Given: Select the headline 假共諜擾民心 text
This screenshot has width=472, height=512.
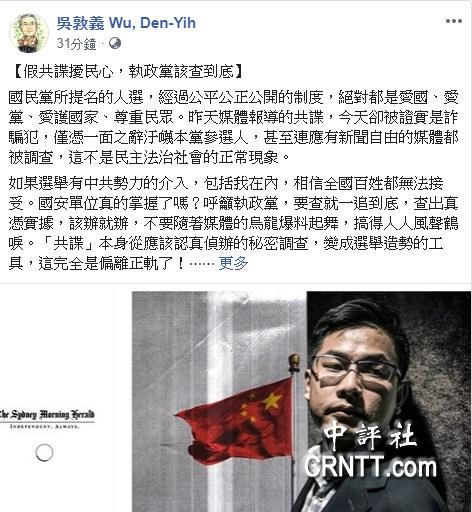Looking at the screenshot, I should (x=68, y=72).
